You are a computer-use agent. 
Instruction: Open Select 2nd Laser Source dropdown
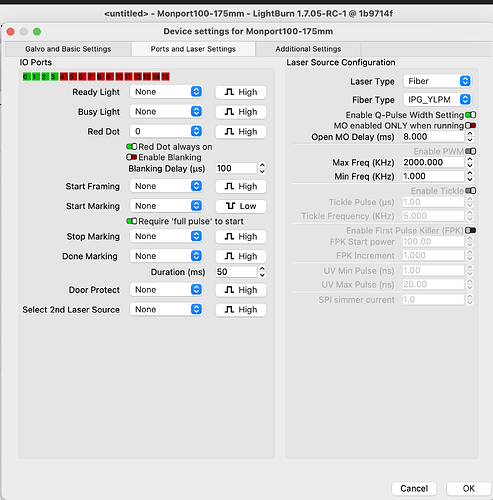[166, 309]
